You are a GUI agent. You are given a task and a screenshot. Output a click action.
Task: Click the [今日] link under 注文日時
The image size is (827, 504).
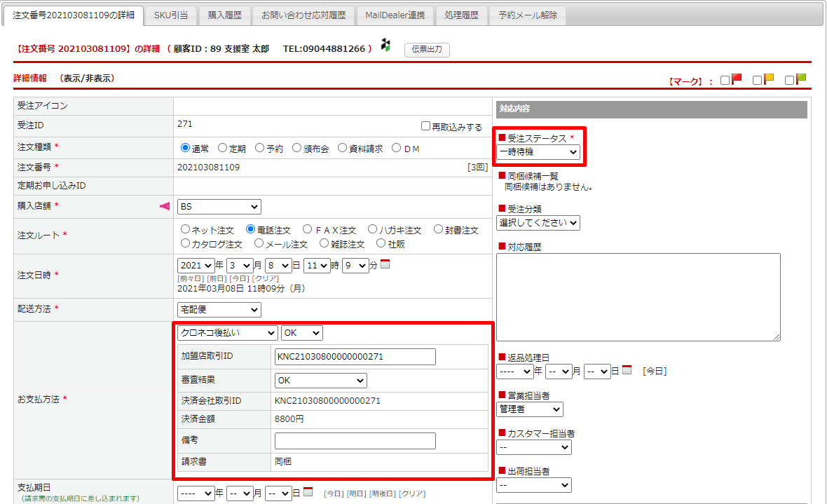pos(239,278)
